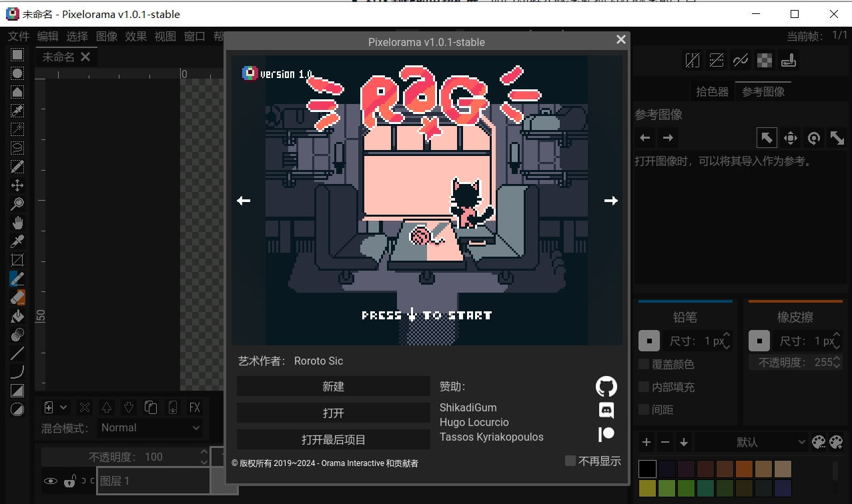Toggle pixel perfect mode
This screenshot has height=504, width=852.
pos(741,61)
